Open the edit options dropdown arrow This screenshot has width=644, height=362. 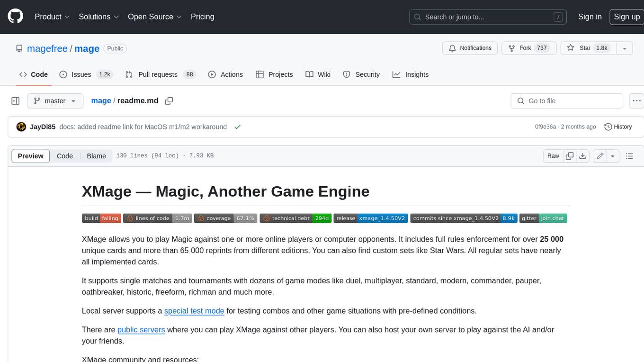(x=613, y=156)
